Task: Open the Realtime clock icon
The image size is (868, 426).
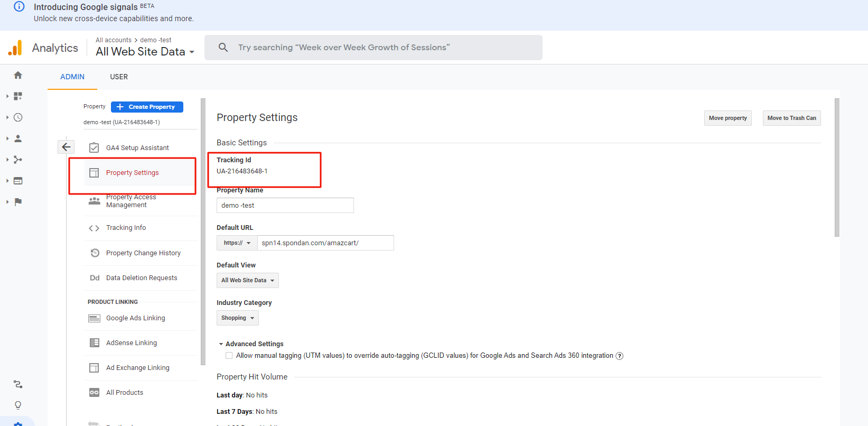Action: click(x=18, y=117)
